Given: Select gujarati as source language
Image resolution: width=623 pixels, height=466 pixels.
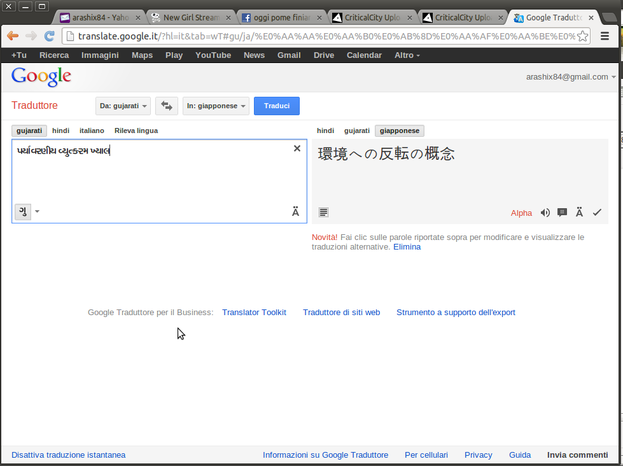Looking at the screenshot, I should [29, 131].
